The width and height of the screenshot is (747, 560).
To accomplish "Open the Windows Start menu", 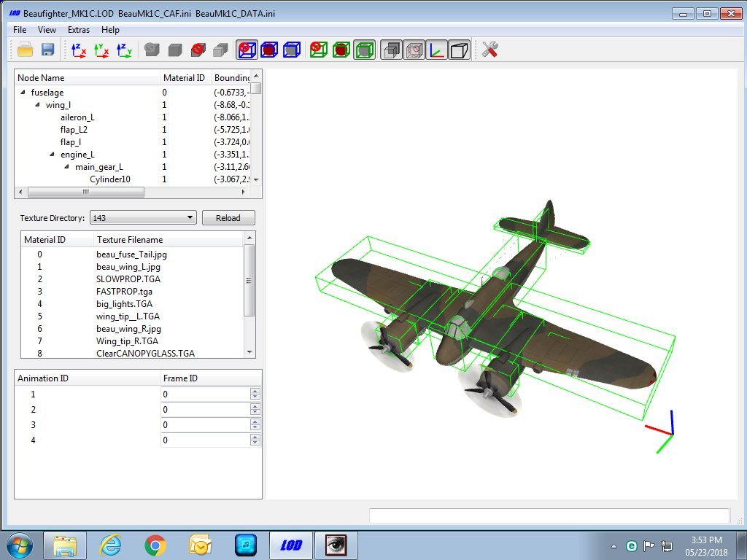I will (20, 545).
